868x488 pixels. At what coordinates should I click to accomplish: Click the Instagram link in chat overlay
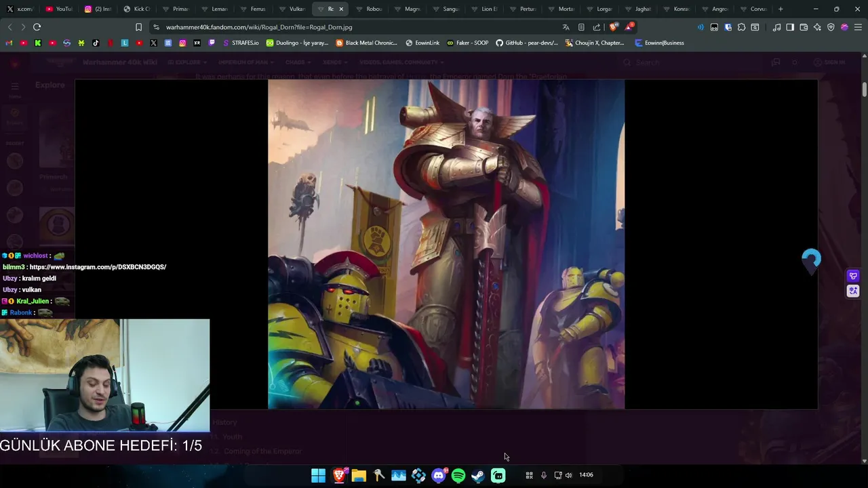98,267
